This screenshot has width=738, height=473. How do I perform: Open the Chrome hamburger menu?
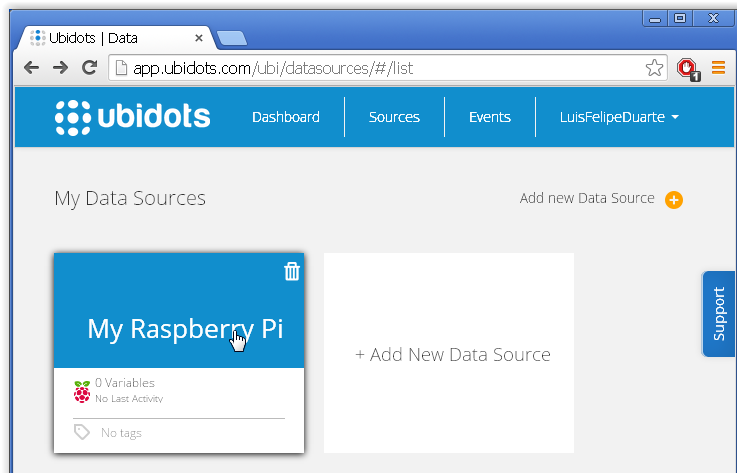tap(718, 68)
